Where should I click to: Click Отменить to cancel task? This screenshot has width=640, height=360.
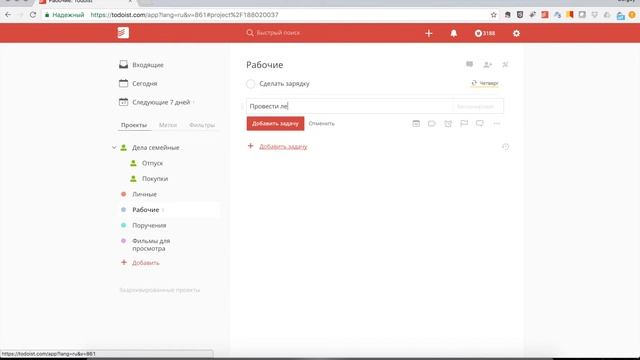[x=321, y=124]
